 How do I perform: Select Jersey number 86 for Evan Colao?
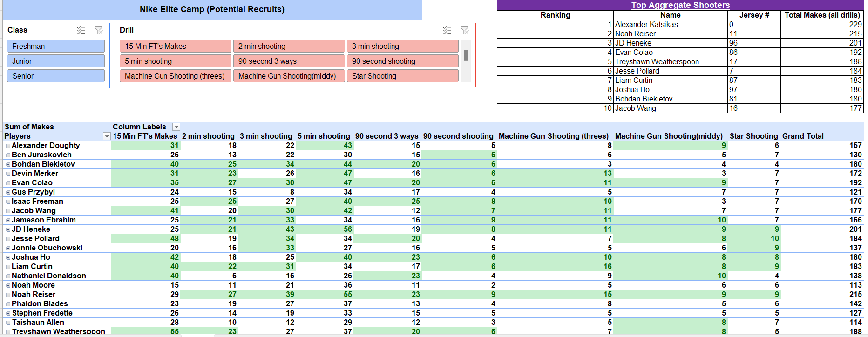[x=754, y=52]
